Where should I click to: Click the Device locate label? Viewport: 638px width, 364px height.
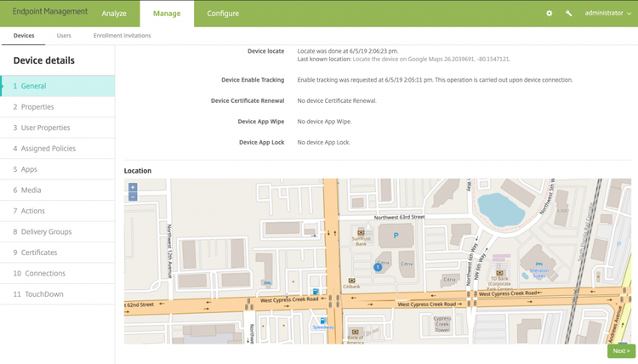coord(265,51)
